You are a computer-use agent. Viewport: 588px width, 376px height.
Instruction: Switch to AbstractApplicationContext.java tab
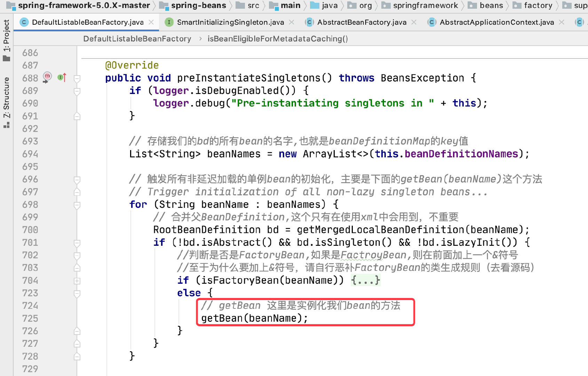coord(497,22)
